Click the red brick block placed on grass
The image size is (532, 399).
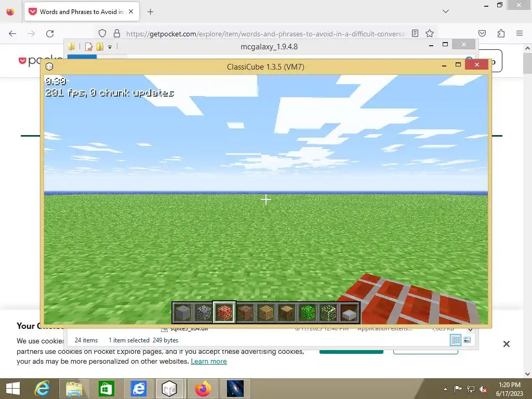pos(408,299)
